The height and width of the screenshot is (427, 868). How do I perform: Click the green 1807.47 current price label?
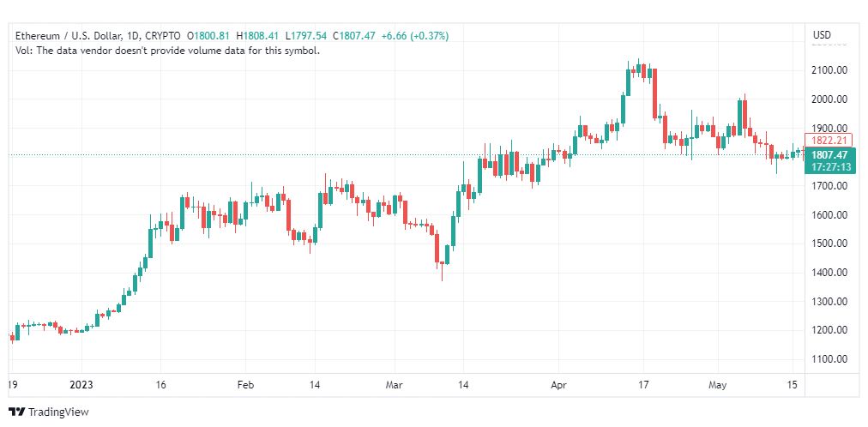click(x=829, y=155)
